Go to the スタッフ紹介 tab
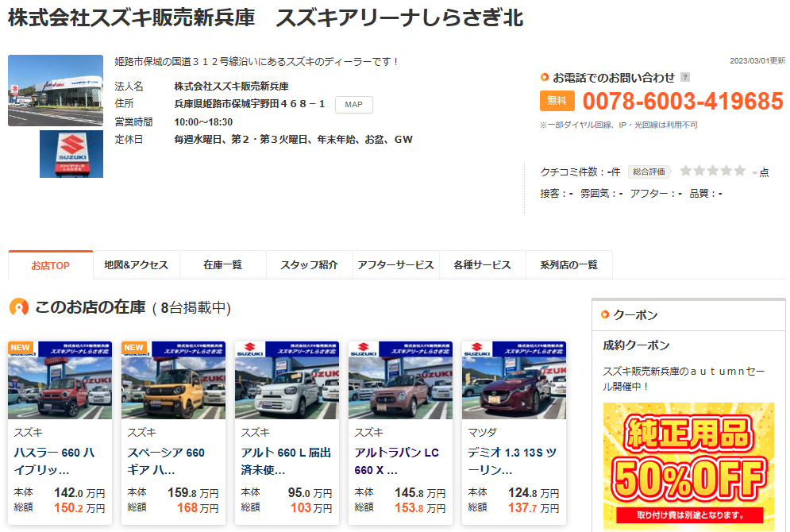 (310, 265)
